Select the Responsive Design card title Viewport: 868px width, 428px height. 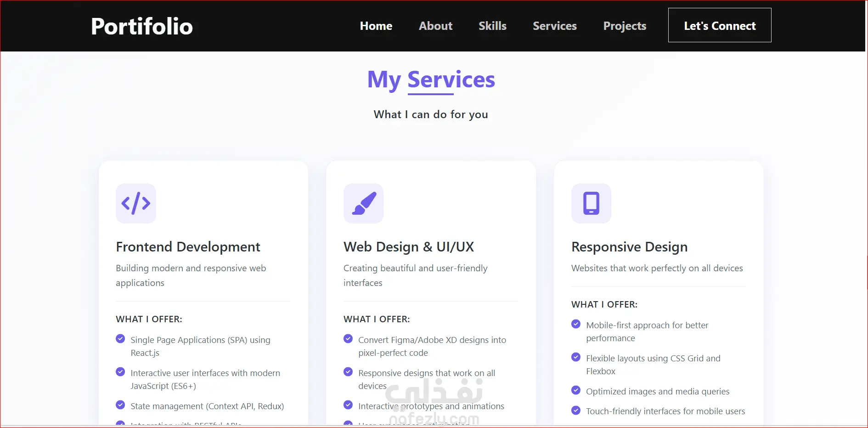point(629,247)
